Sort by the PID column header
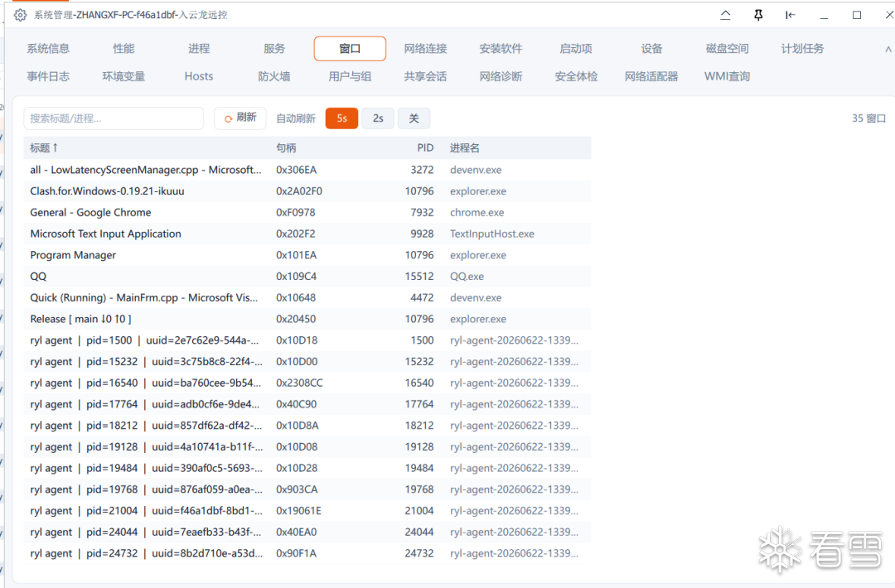 point(425,147)
